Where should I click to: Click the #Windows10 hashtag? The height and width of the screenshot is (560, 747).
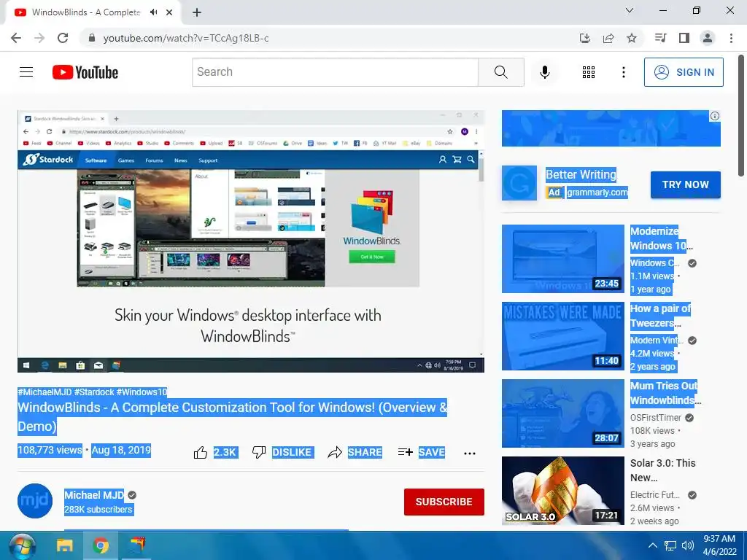[142, 392]
